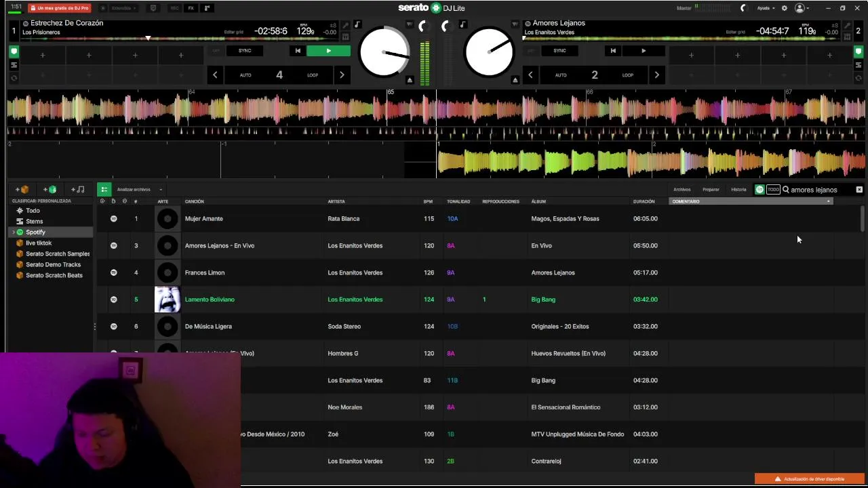
Task: Open dropdown arrow beside Analizar archivos
Action: point(161,190)
